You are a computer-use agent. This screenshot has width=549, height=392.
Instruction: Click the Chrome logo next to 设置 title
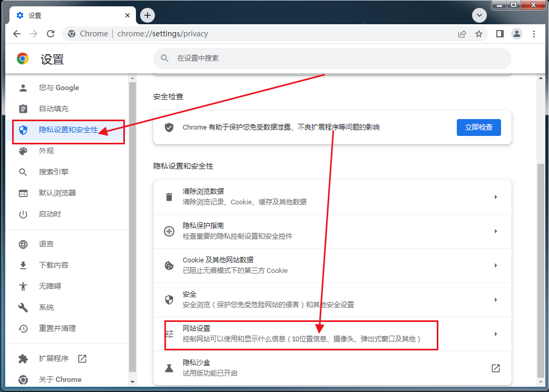point(23,58)
